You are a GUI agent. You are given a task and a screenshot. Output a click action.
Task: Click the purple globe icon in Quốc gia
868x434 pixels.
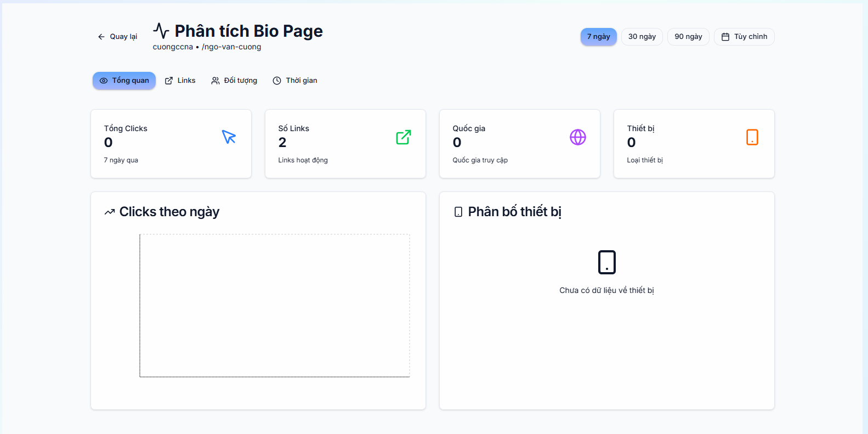tap(577, 137)
